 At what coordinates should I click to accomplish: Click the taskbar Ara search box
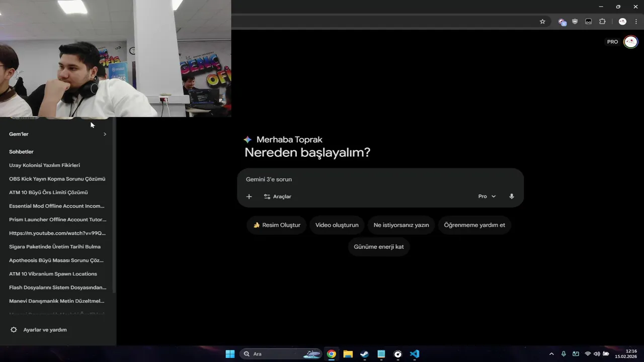[281, 354]
